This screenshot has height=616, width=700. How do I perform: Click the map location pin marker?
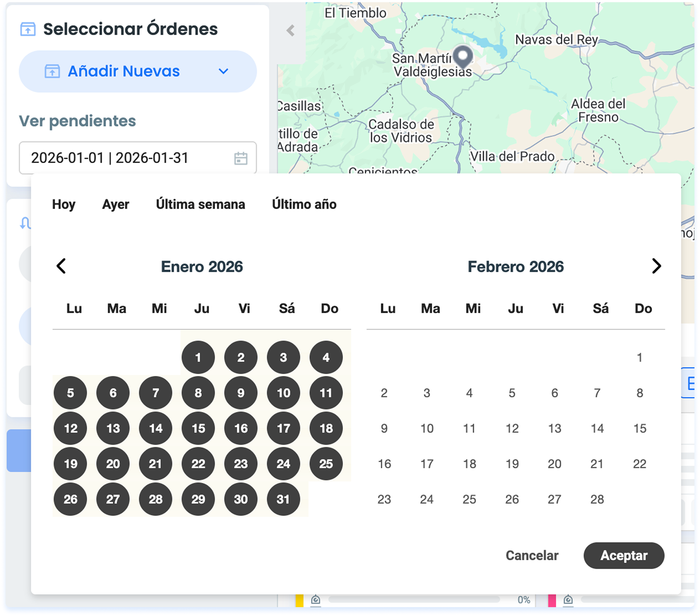463,56
